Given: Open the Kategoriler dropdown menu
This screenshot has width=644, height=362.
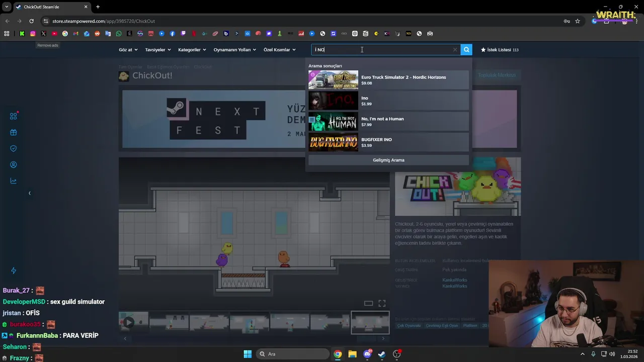Looking at the screenshot, I should coord(192,50).
